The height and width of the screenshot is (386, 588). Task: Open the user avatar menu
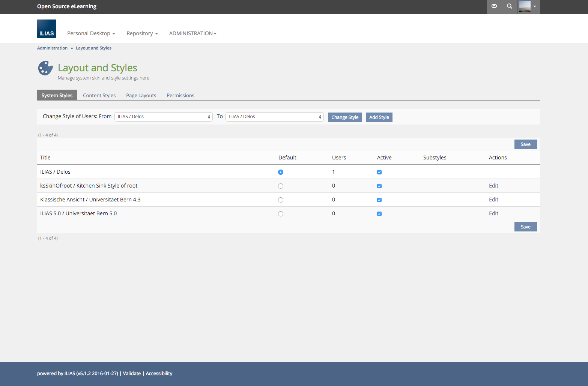(x=528, y=6)
